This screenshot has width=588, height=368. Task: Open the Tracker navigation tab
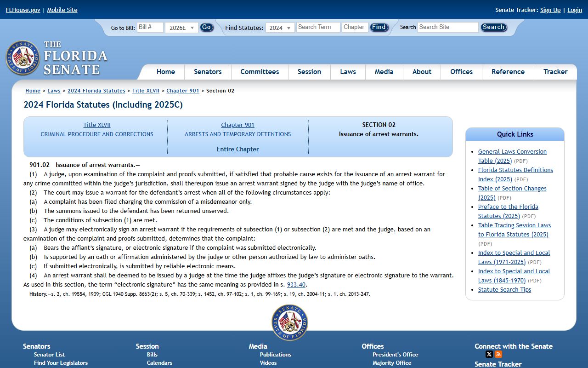click(x=555, y=72)
